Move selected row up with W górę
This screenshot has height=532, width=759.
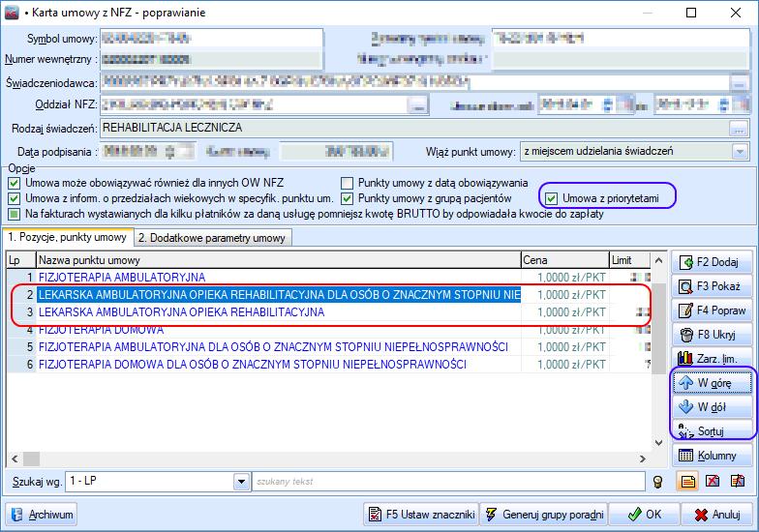711,383
